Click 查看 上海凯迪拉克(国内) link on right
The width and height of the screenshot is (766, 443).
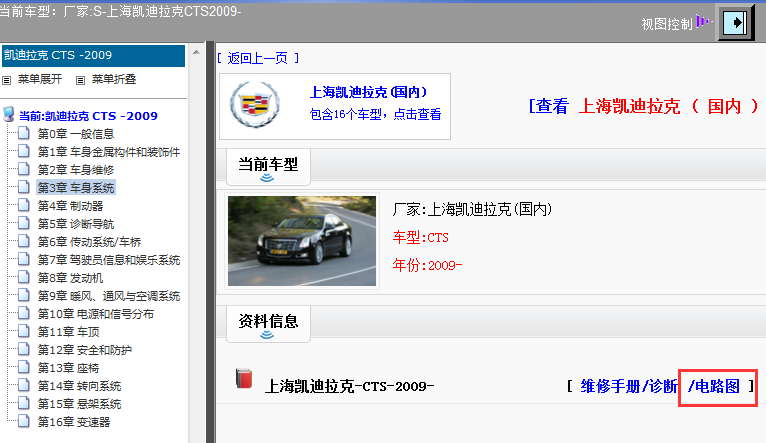pyautogui.click(x=644, y=106)
